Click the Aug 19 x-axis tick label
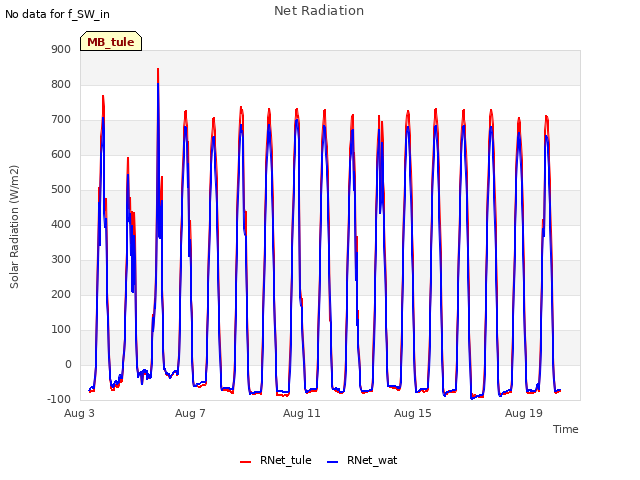This screenshot has width=640, height=480. (x=524, y=413)
